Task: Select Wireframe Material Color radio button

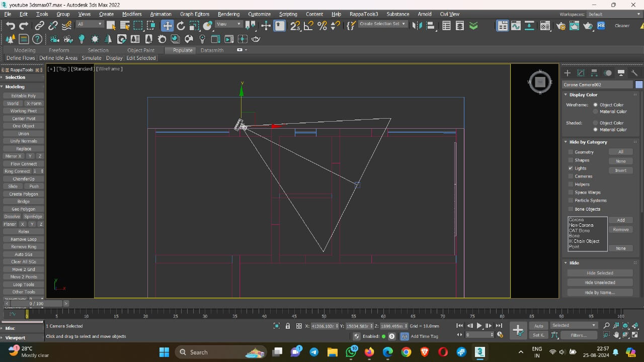Action: (596, 112)
